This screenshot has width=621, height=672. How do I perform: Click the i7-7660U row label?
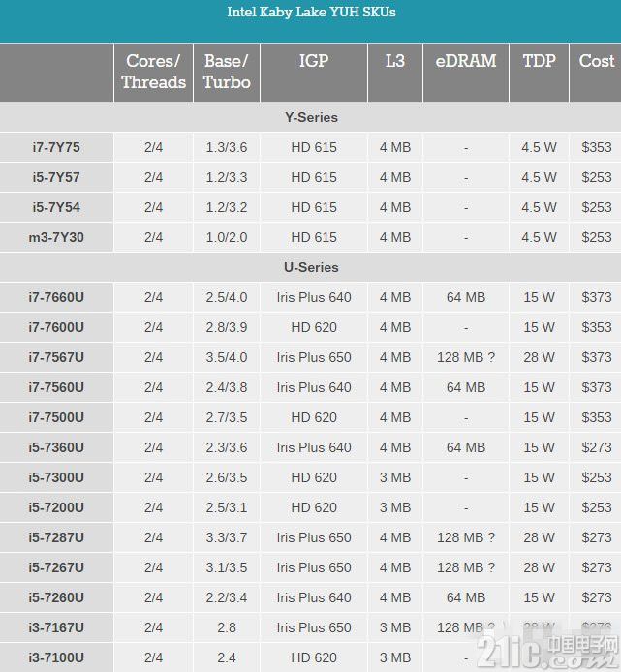(56, 297)
